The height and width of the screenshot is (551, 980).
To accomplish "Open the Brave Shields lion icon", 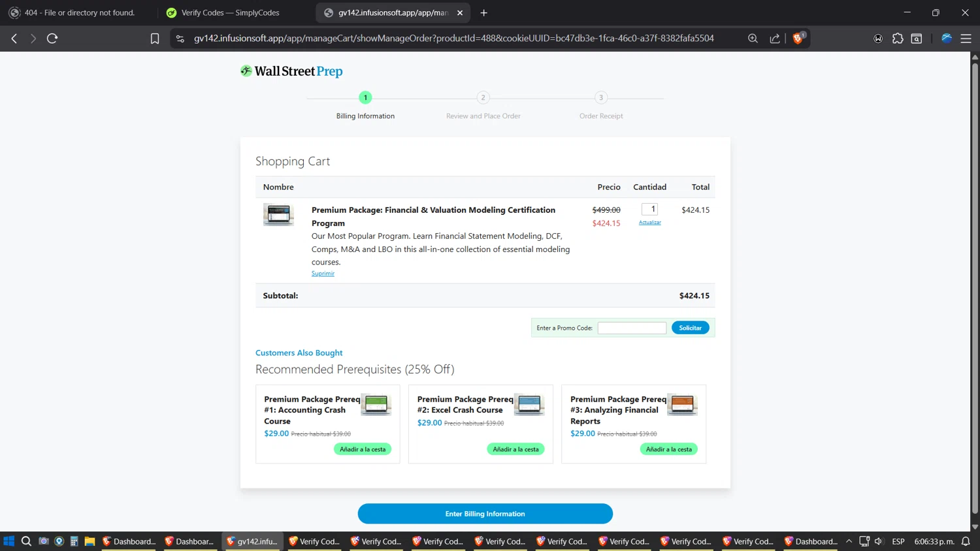I will 798,39.
